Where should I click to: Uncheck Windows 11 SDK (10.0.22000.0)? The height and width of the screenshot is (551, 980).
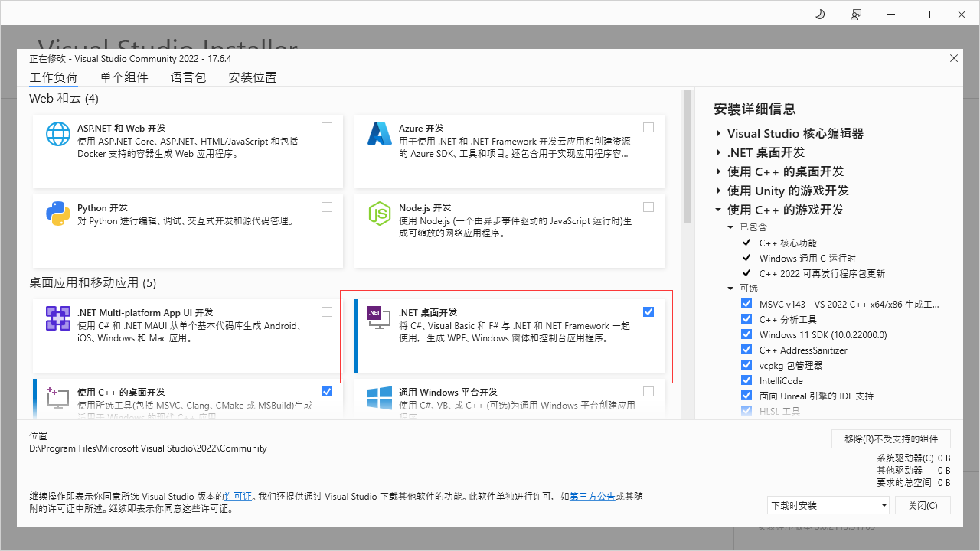coord(746,334)
